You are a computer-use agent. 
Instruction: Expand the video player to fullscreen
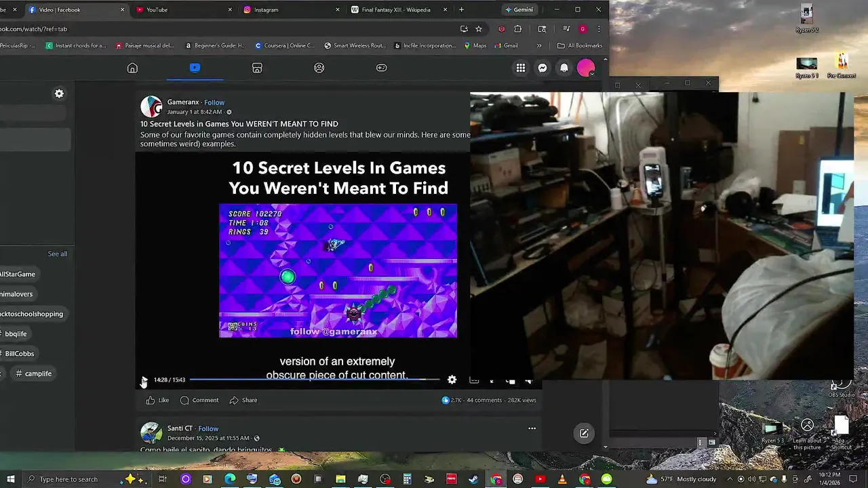(x=492, y=380)
